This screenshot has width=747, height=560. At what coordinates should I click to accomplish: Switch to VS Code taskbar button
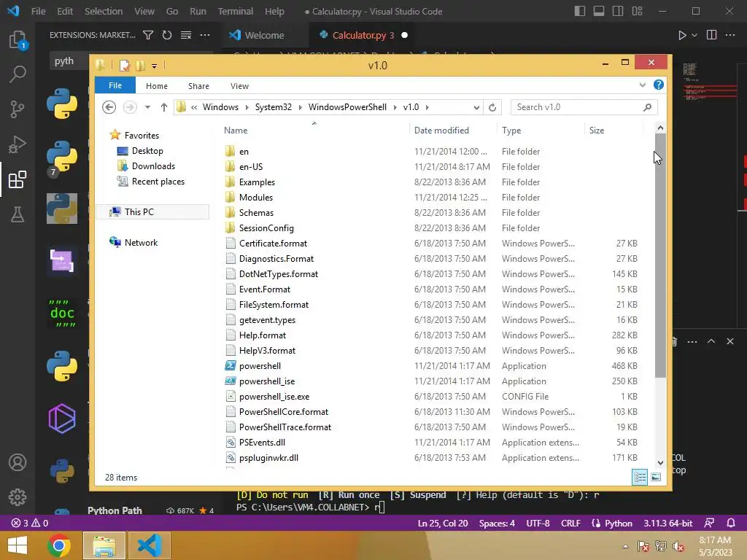(x=149, y=545)
